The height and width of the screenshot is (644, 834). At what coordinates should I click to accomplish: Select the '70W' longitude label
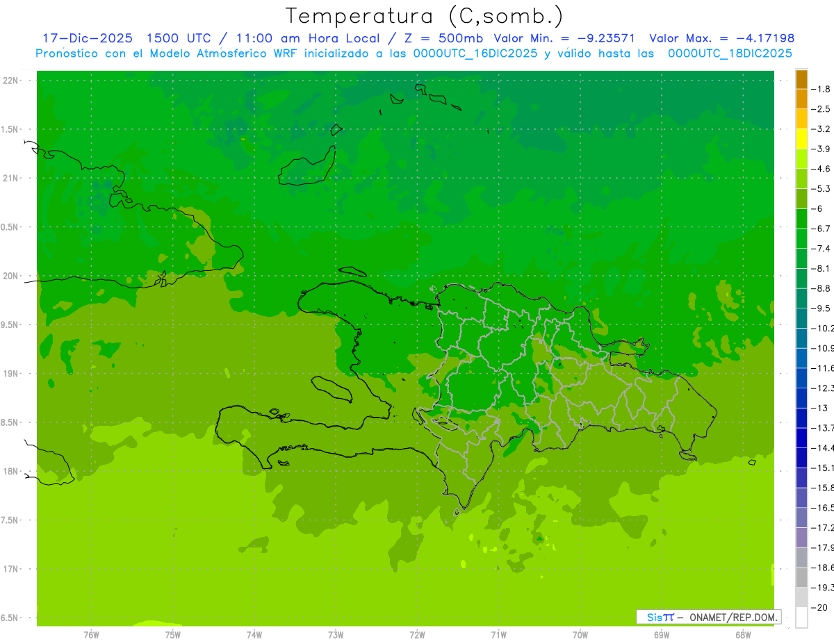[x=580, y=635]
